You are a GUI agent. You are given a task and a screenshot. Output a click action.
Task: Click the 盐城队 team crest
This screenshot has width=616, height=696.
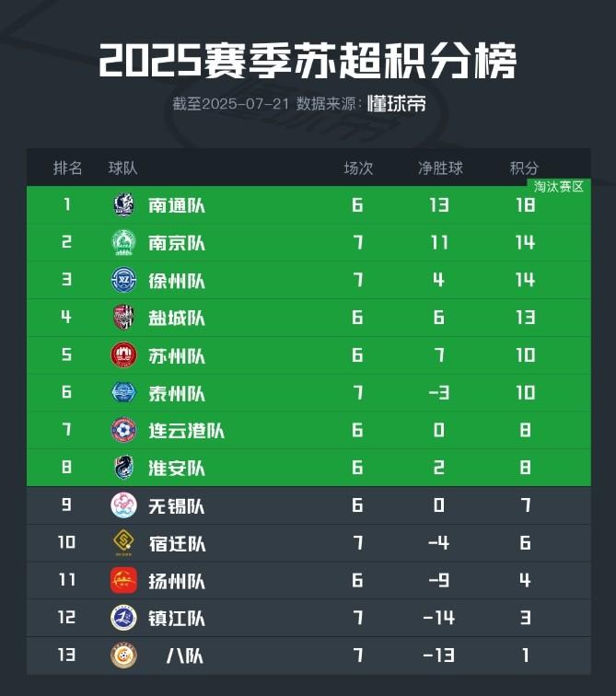123,318
